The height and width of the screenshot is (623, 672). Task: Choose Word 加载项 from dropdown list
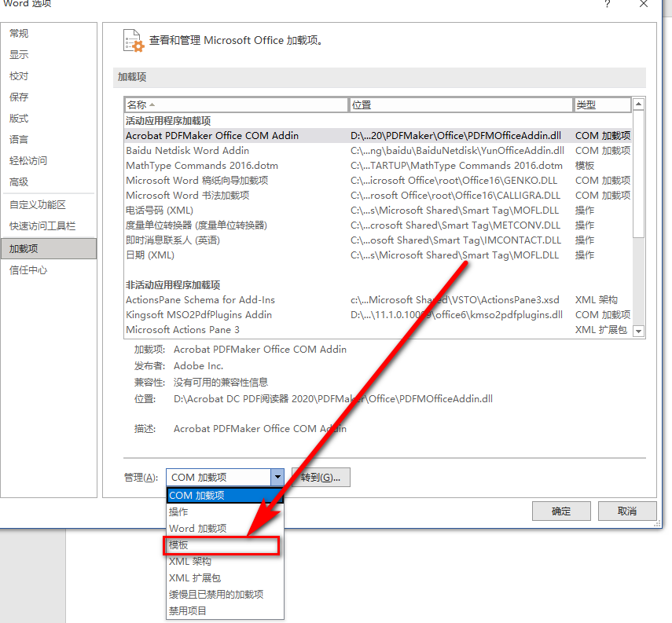pyautogui.click(x=225, y=528)
